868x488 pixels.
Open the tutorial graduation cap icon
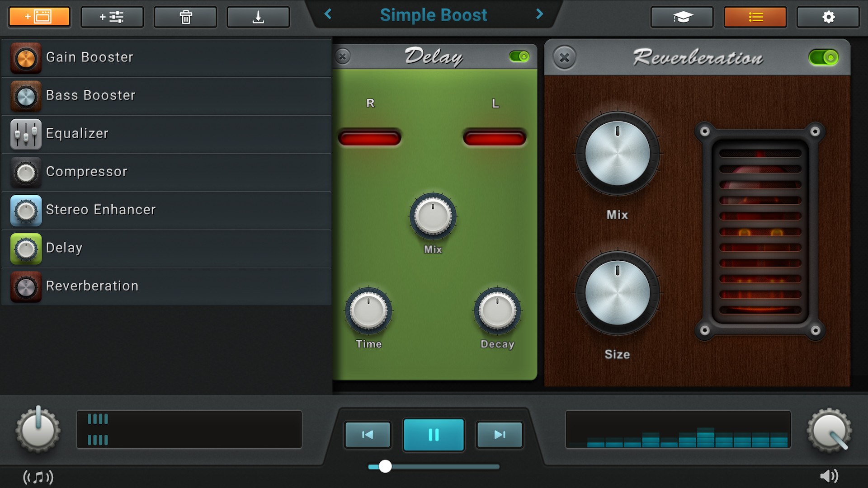pos(682,17)
